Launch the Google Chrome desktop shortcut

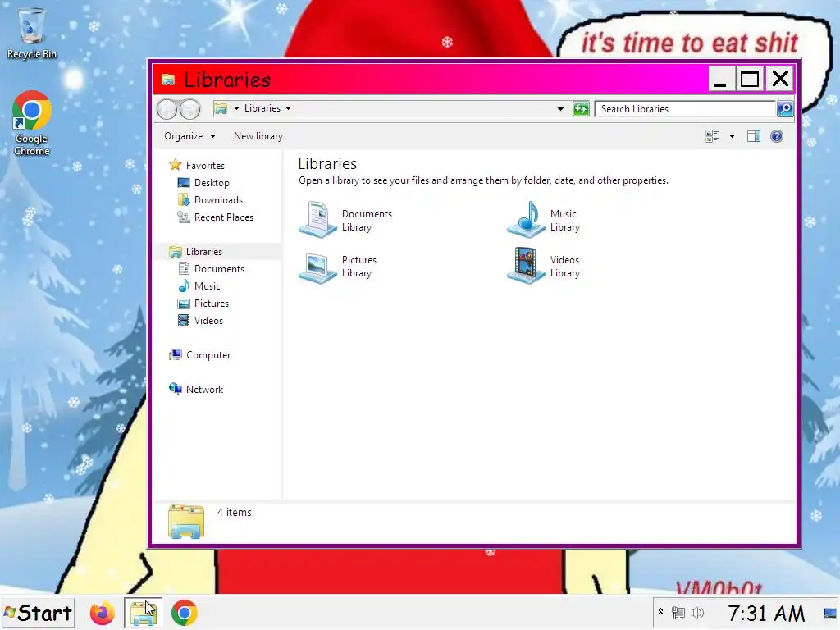point(32,123)
